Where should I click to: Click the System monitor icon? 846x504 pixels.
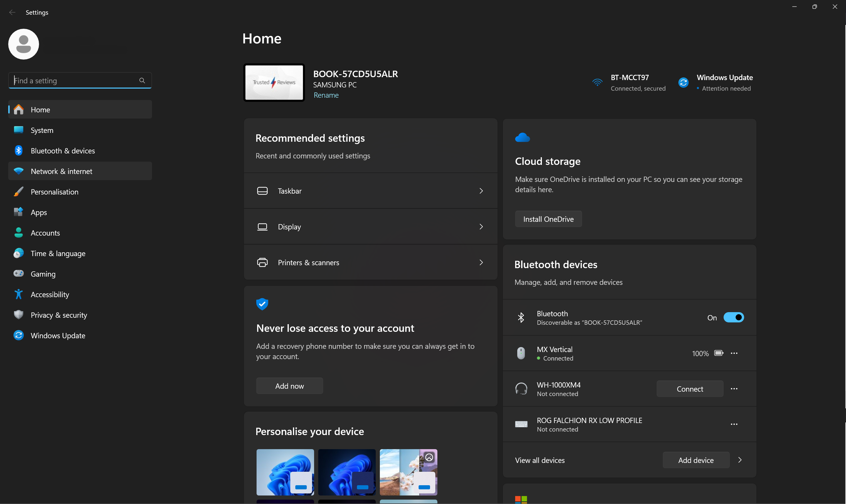(19, 130)
